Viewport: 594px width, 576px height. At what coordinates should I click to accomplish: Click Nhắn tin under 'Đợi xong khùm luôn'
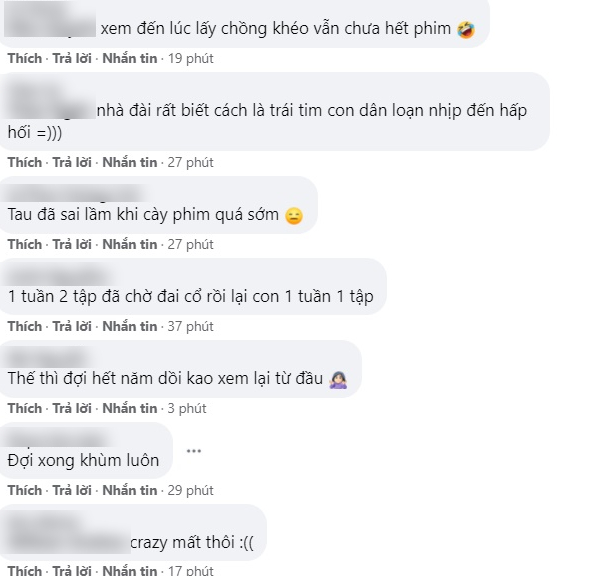pos(130,490)
